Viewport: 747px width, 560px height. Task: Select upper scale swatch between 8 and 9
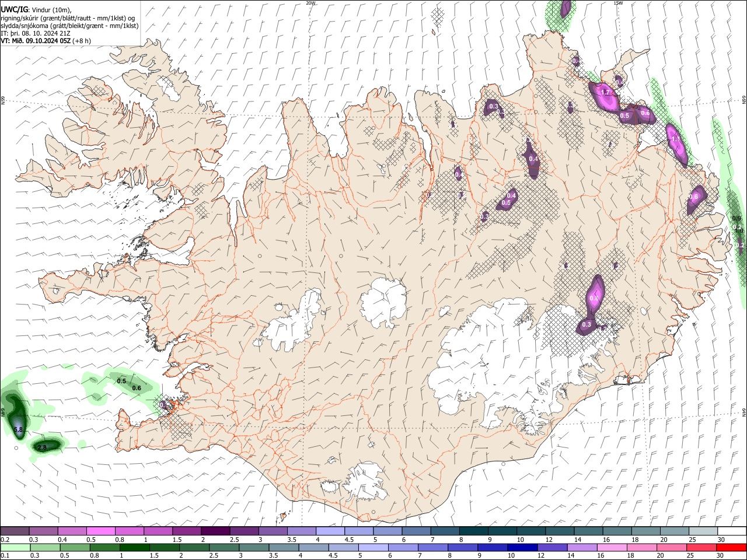[x=474, y=531]
